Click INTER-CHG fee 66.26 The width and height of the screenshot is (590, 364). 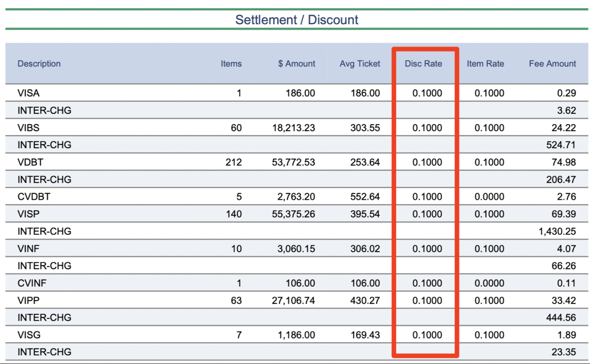[x=564, y=266]
